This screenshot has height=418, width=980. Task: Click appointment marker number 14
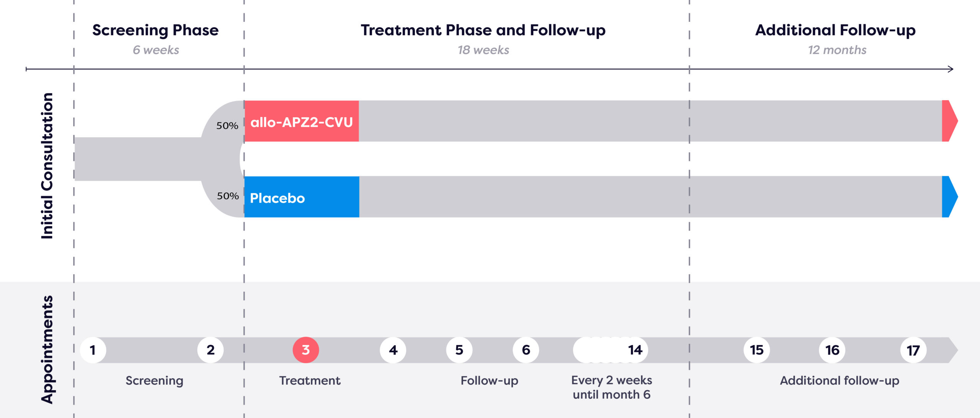click(635, 350)
